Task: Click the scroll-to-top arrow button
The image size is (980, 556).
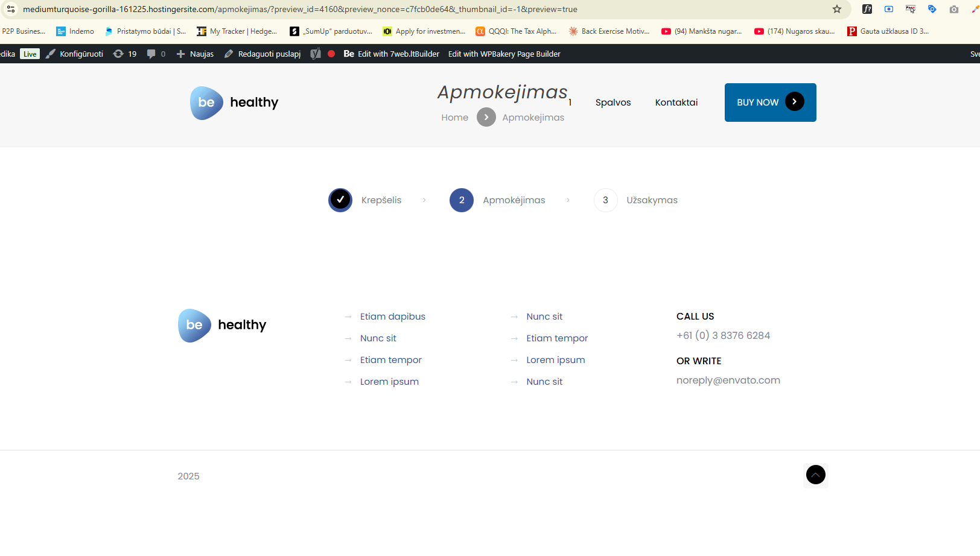Action: coord(815,475)
